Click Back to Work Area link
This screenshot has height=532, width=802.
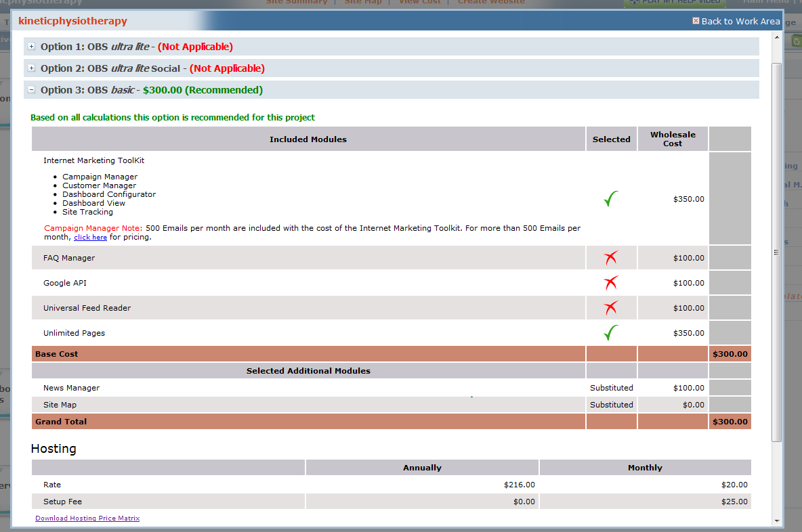coord(740,21)
